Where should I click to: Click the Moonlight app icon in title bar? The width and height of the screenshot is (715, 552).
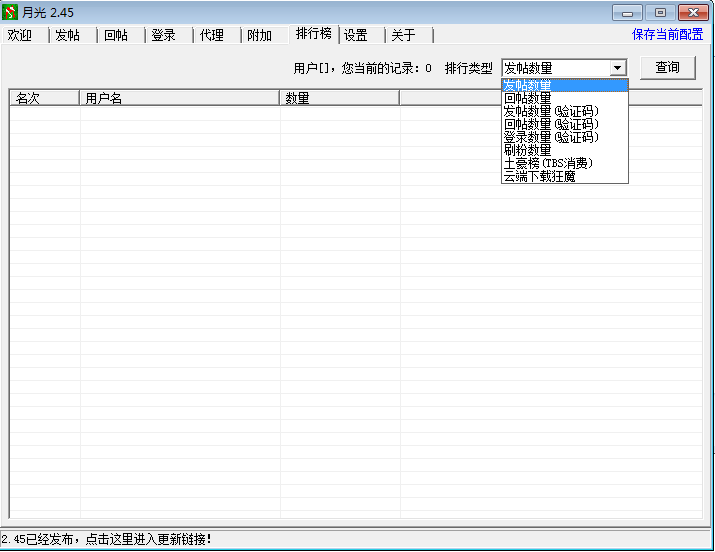coord(12,12)
